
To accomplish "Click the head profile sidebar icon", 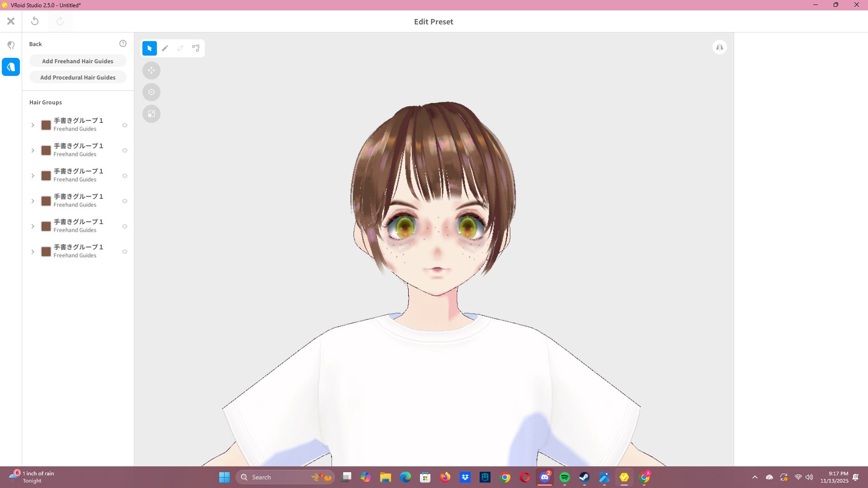I will [11, 45].
